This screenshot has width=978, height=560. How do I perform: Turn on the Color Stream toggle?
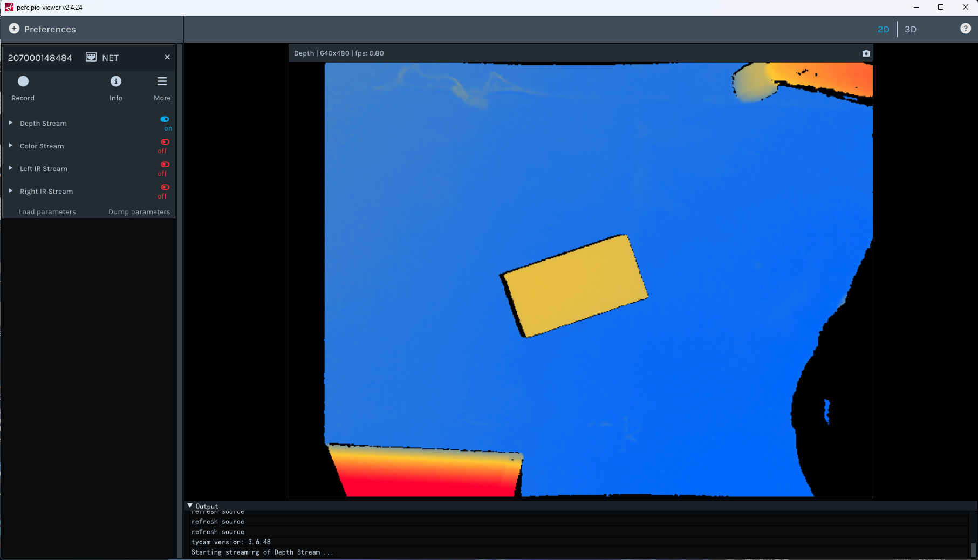[165, 142]
